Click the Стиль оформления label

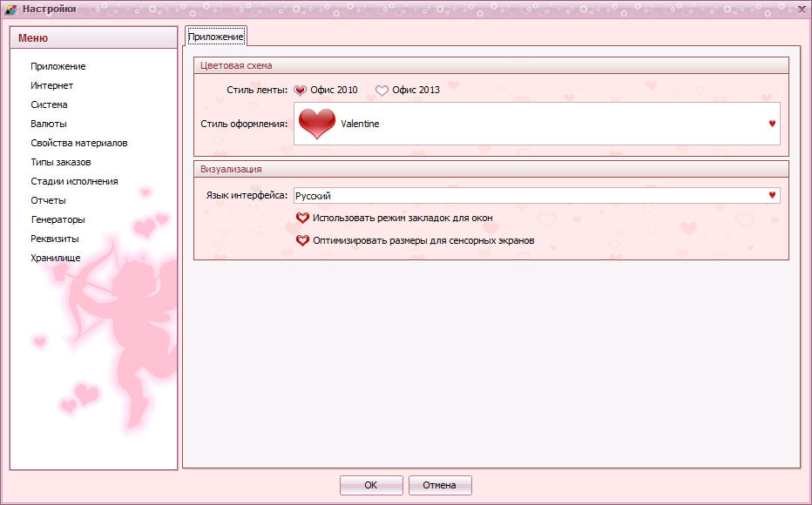(244, 124)
